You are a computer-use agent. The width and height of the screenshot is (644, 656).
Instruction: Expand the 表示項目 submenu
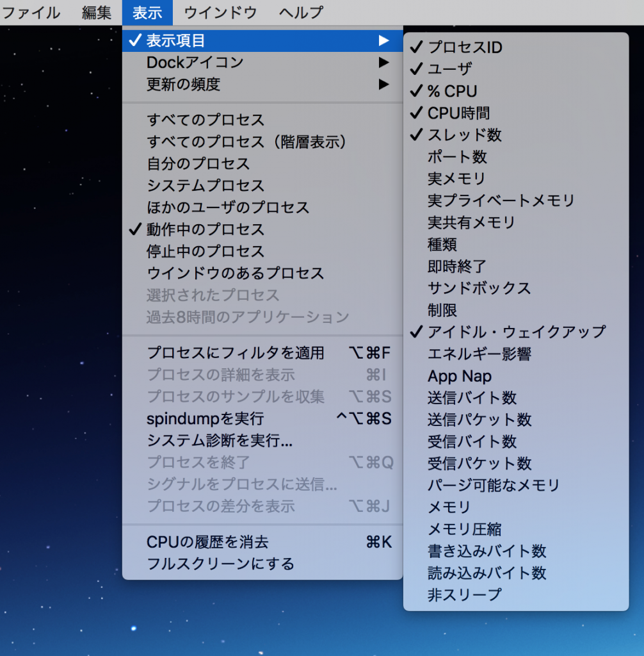[x=262, y=40]
